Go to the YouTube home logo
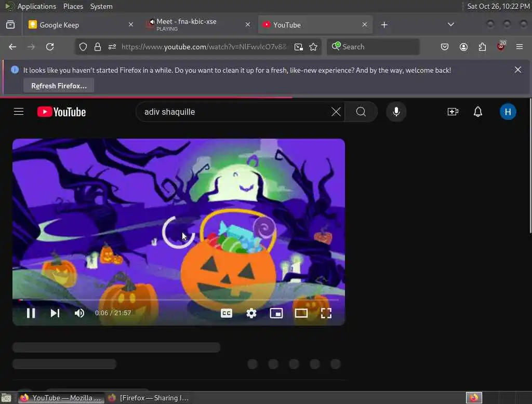Viewport: 532px width, 404px height. 61,112
